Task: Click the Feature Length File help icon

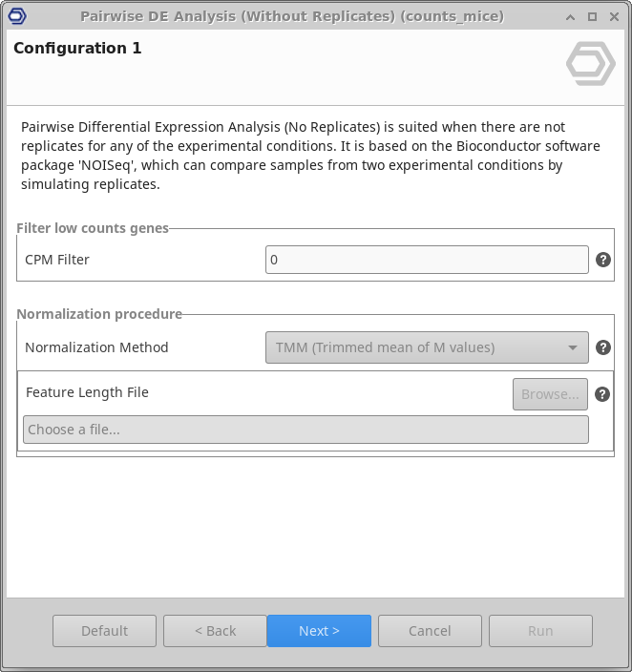Action: [602, 393]
